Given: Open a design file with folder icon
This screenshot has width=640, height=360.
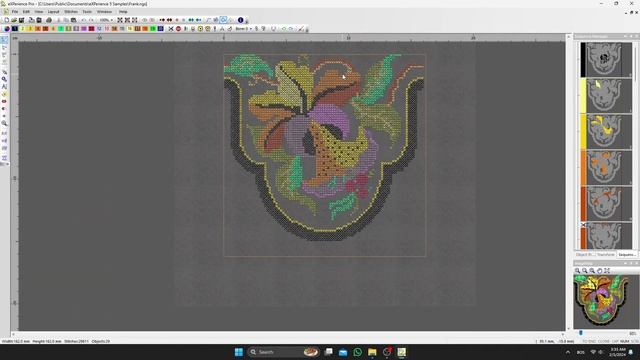Looking at the screenshot, I should click(x=14, y=20).
